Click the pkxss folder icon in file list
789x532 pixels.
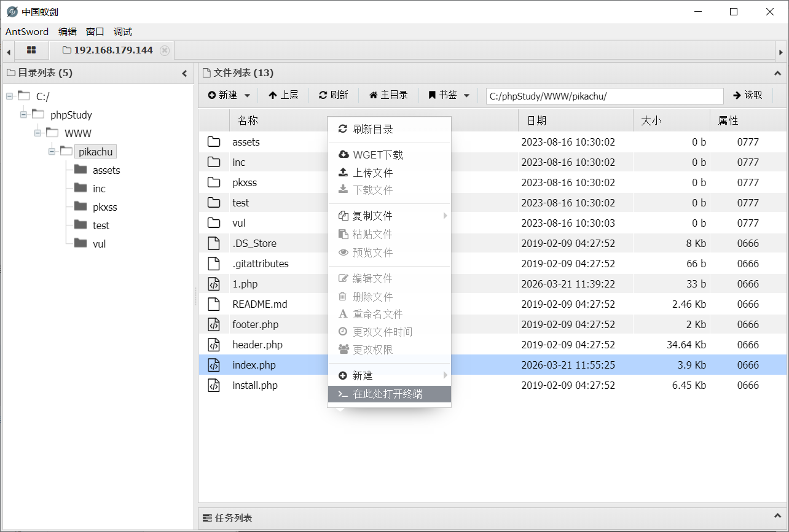coord(214,182)
